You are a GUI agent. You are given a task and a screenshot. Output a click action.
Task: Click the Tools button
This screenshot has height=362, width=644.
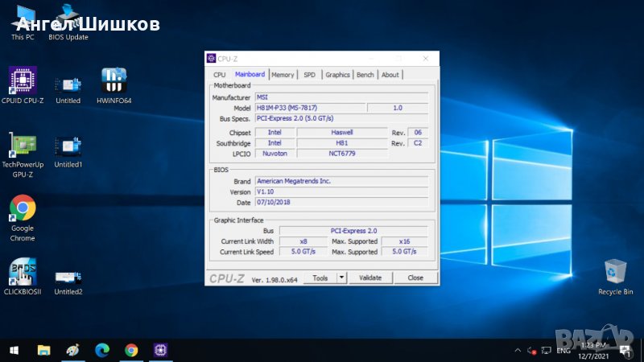(x=320, y=278)
